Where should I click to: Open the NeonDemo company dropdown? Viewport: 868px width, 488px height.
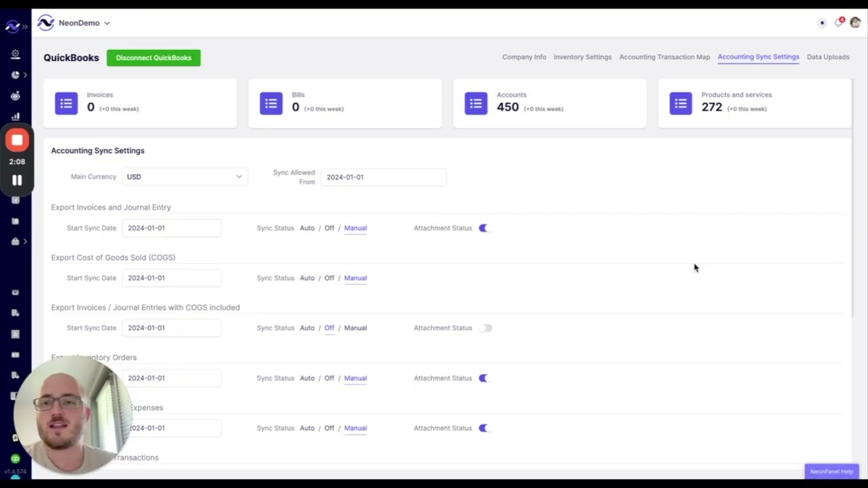(x=84, y=23)
